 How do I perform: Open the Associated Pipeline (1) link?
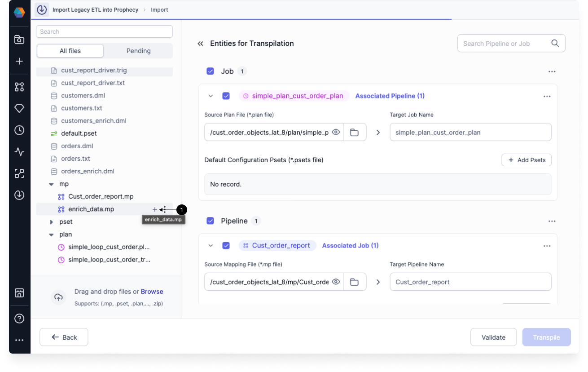click(x=390, y=96)
